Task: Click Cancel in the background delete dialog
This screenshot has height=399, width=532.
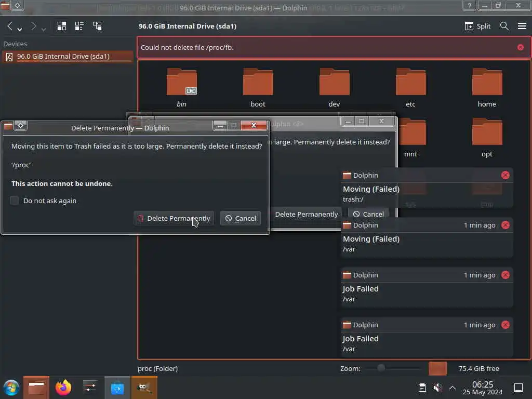Action: (368, 214)
